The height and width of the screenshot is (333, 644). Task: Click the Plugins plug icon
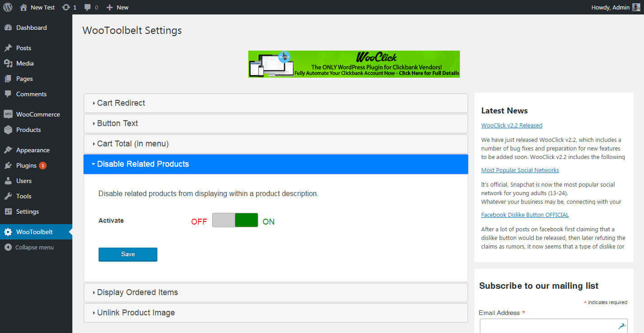click(x=8, y=165)
